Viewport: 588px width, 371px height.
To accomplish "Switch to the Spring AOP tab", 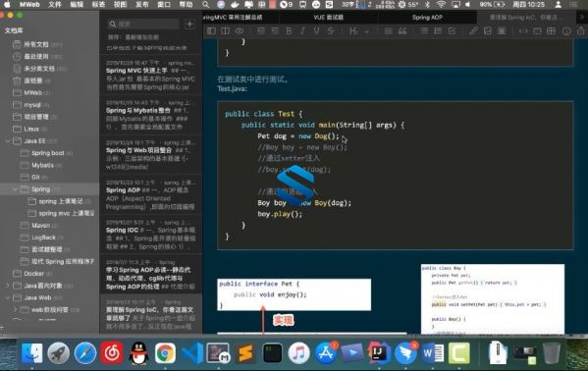I will tap(427, 18).
